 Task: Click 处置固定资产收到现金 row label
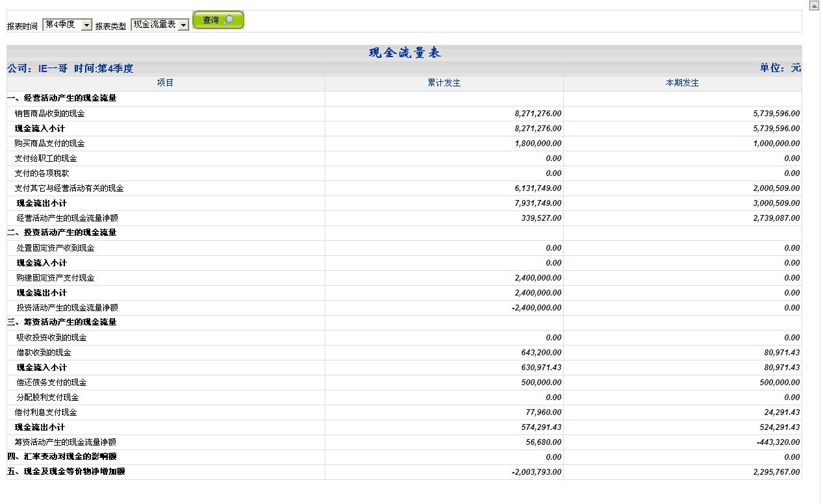pyautogui.click(x=56, y=248)
